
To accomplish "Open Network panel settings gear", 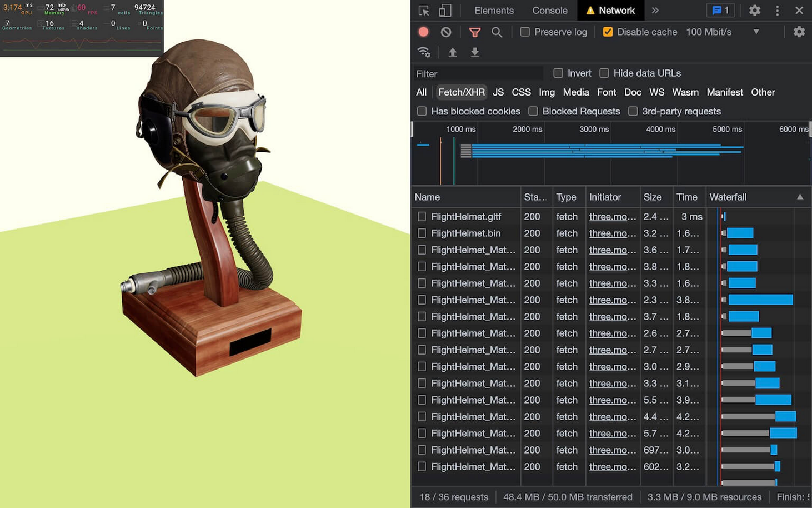I will (799, 32).
